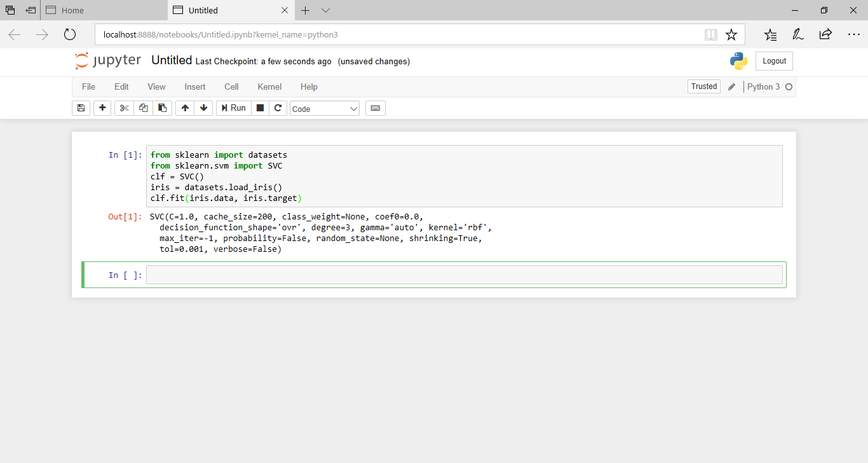The height and width of the screenshot is (463, 868).
Task: Open the browser settings menu with ellipsis
Action: click(853, 34)
